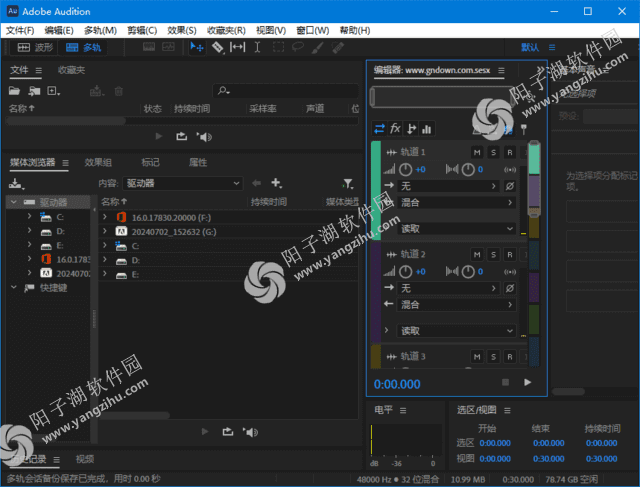The image size is (640, 487).
Task: Click the 0:00.000 timecode display
Action: tap(397, 384)
